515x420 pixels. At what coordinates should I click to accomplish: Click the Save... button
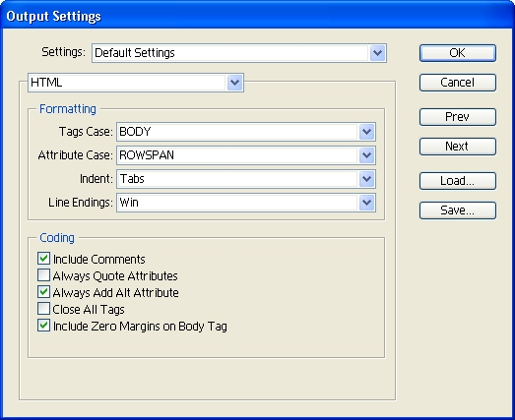pos(458,210)
